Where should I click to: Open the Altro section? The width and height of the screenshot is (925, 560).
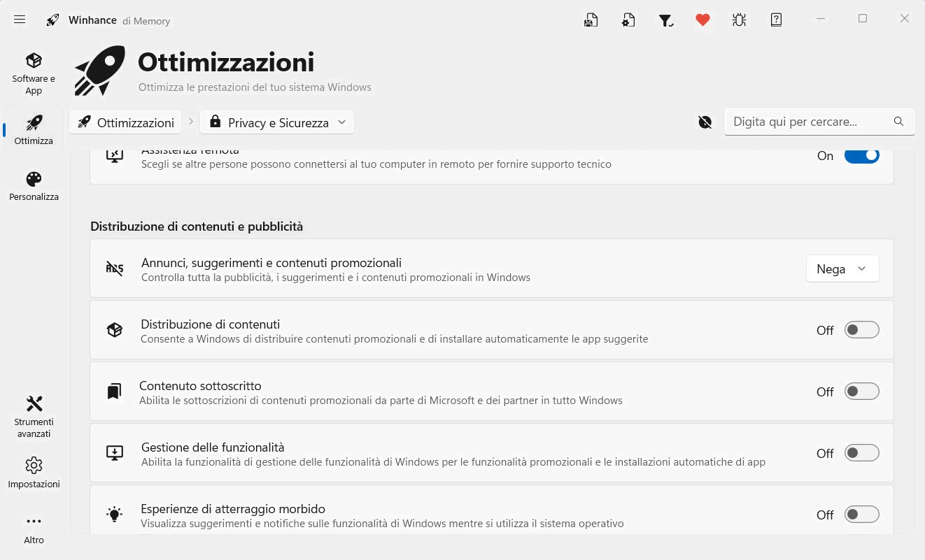pos(34,528)
